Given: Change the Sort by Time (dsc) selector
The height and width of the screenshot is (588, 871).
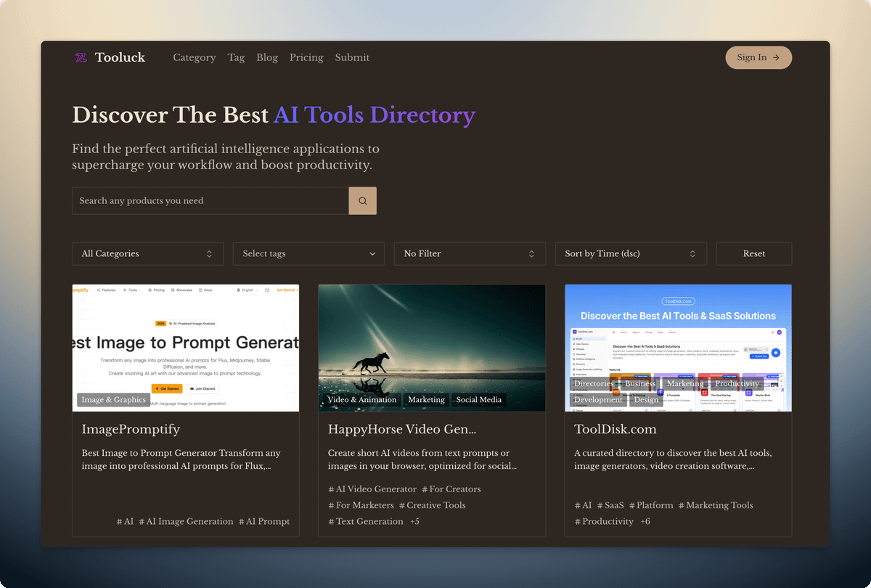Looking at the screenshot, I should point(630,253).
